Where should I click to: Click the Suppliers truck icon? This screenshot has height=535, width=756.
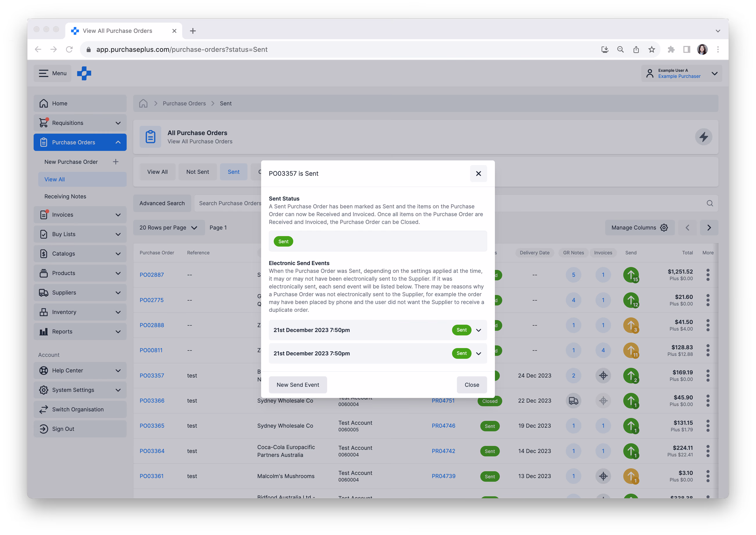click(44, 293)
